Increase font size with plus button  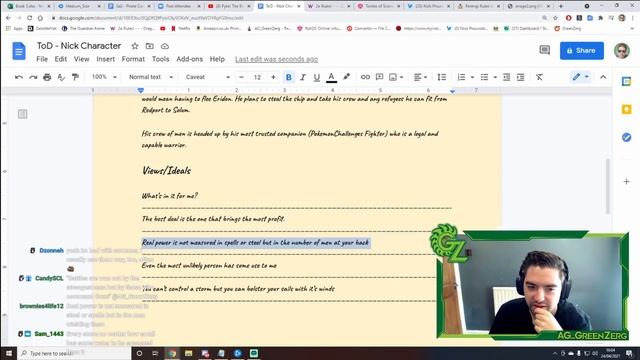[x=273, y=77]
